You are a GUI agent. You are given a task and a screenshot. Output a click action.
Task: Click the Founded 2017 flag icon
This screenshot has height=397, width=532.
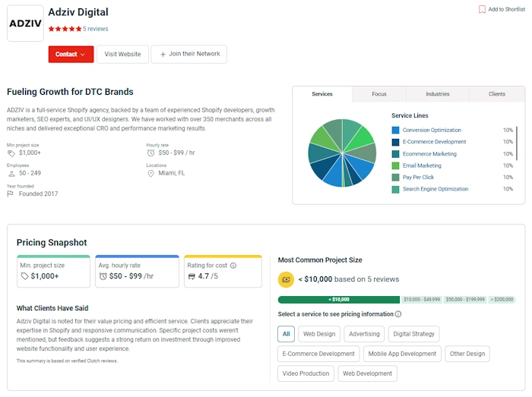10,194
